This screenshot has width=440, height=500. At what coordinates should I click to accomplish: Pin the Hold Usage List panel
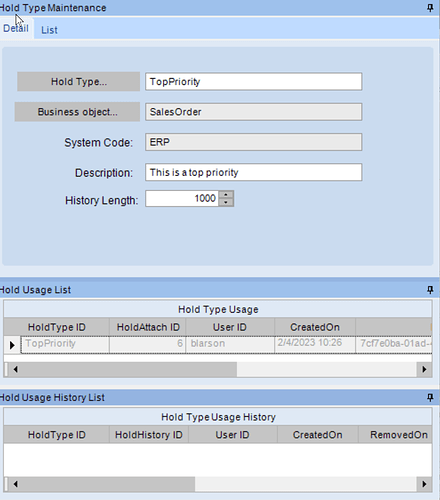(x=430, y=290)
